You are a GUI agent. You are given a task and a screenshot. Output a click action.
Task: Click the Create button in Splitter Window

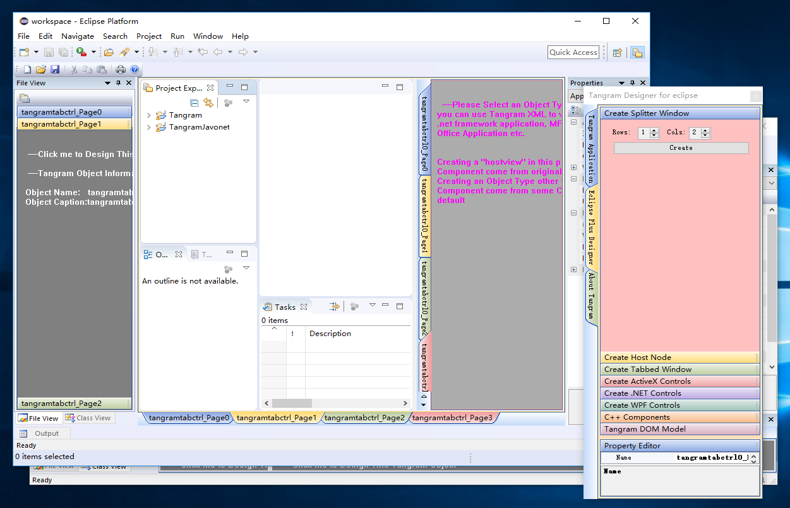(x=681, y=148)
